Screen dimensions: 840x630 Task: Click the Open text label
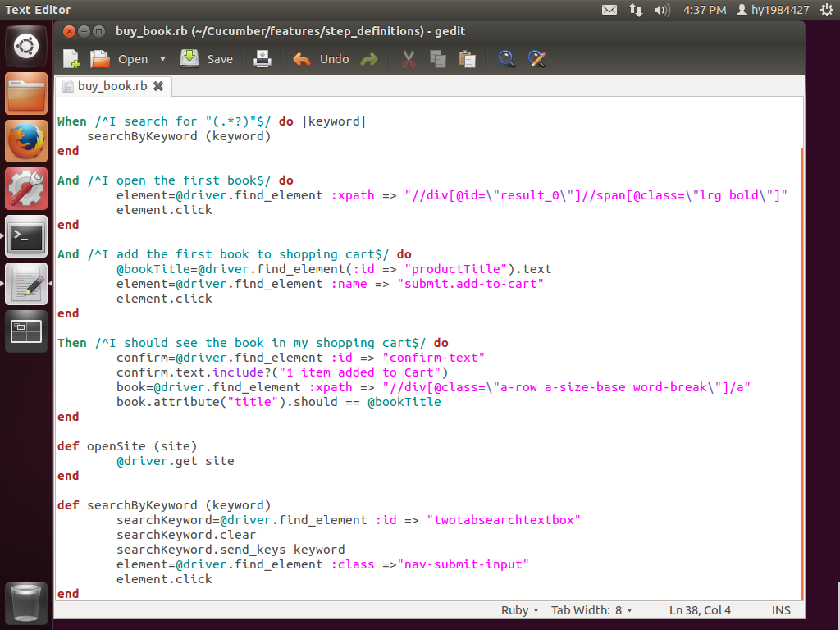(x=133, y=59)
